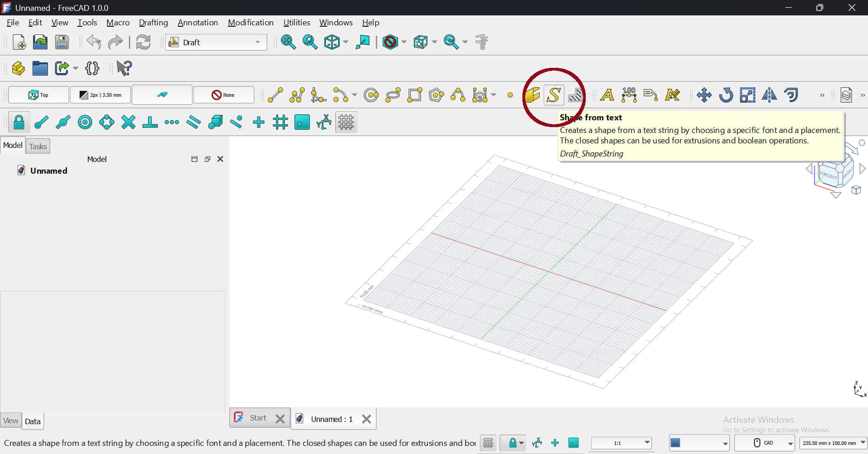Viewport: 868px width, 454px height.
Task: Toggle the grid visibility in snap toolbar
Action: pyautogui.click(x=346, y=122)
